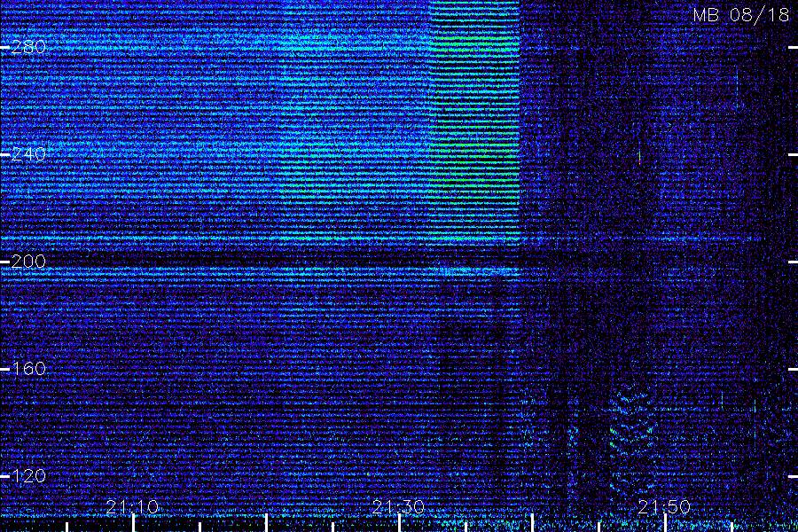Screen dimensions: 798x532
Task: Click the tick mark under 21:30
Action: pyautogui.click(x=399, y=523)
